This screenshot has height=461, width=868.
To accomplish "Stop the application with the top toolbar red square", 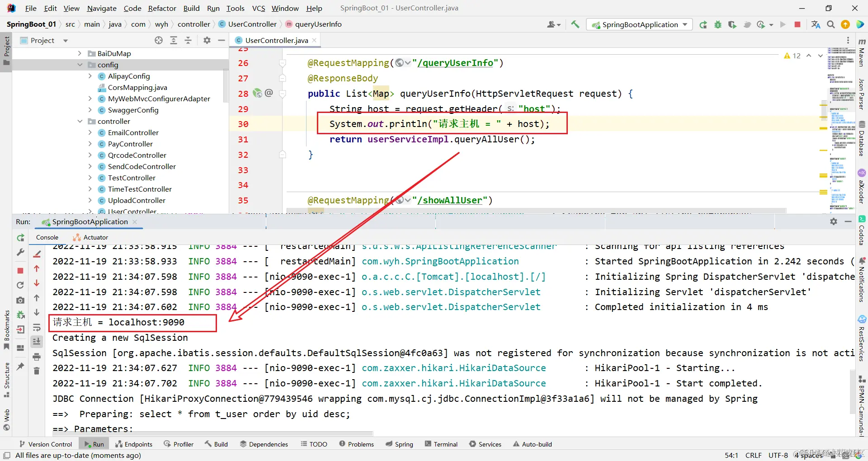I will coord(797,24).
